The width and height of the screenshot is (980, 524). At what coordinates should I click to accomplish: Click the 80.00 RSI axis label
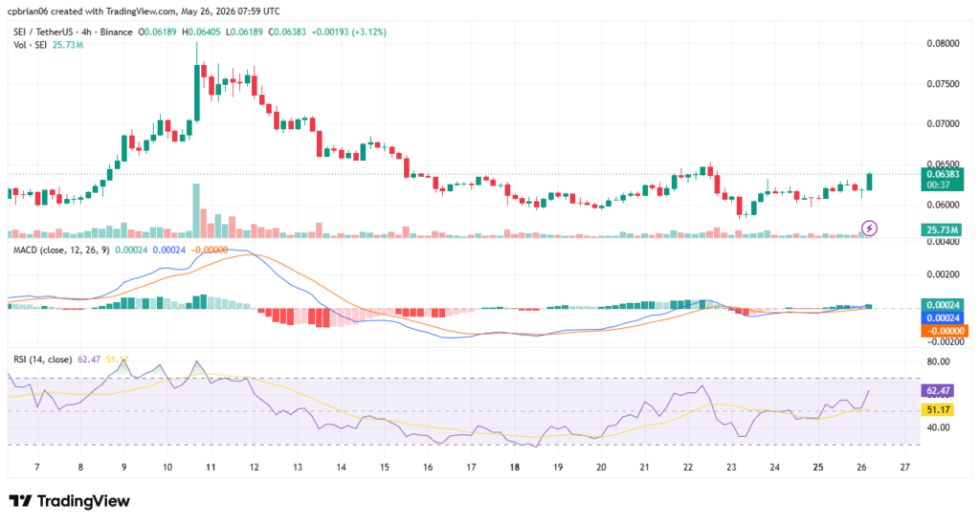coord(938,361)
